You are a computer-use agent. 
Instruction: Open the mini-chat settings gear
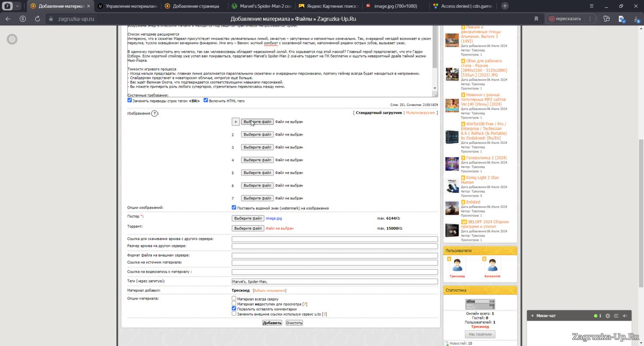tap(608, 316)
